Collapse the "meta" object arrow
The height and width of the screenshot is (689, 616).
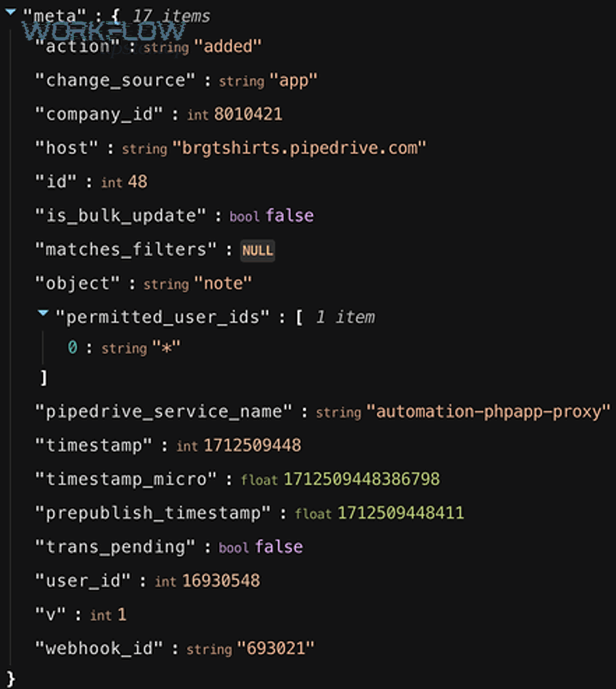point(10,12)
